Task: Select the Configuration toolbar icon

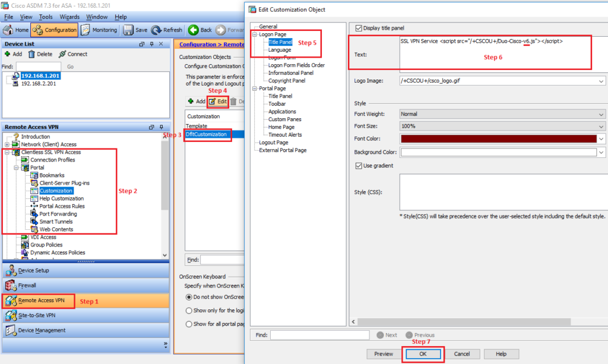Action: click(x=53, y=30)
